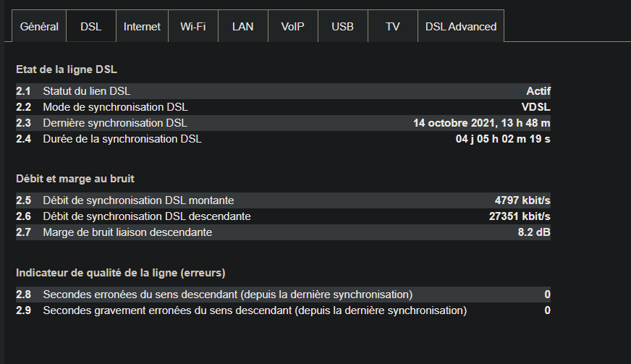
Task: Click the 'Actif' DSL status value
Action: (538, 91)
